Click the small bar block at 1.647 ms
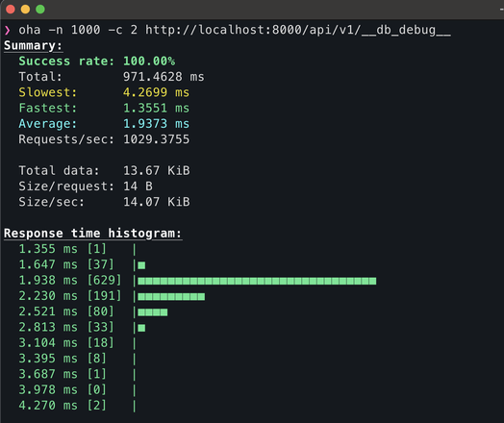The width and height of the screenshot is (504, 423). tap(141, 265)
